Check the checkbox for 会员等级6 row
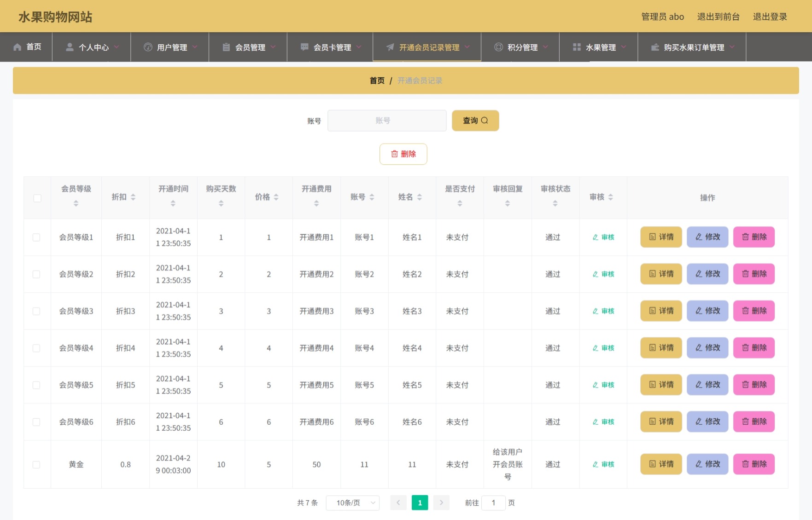Viewport: 812px width, 520px height. (36, 422)
